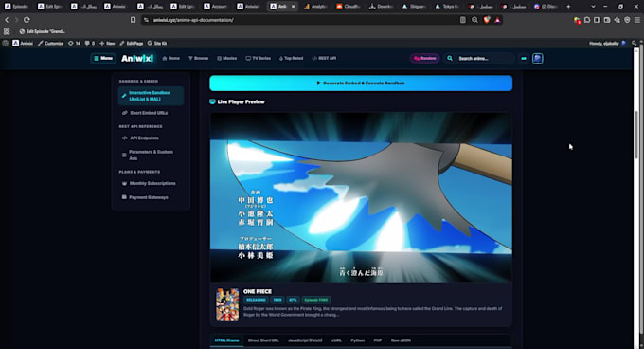Select the Raw JSON code tab
644x349 pixels.
coord(401,340)
